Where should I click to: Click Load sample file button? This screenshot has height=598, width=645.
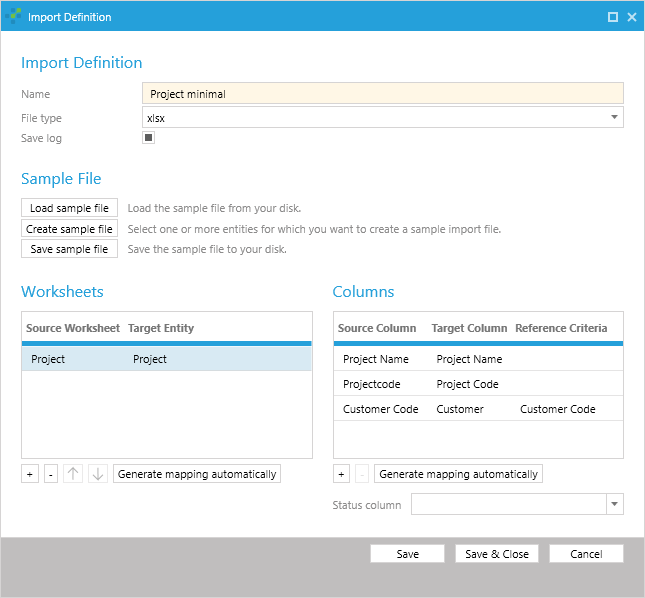pyautogui.click(x=69, y=208)
